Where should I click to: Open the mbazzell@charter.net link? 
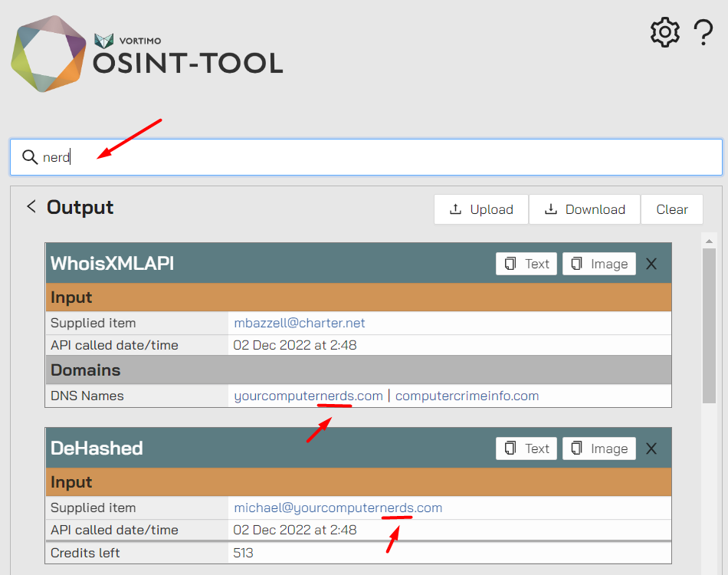[300, 323]
